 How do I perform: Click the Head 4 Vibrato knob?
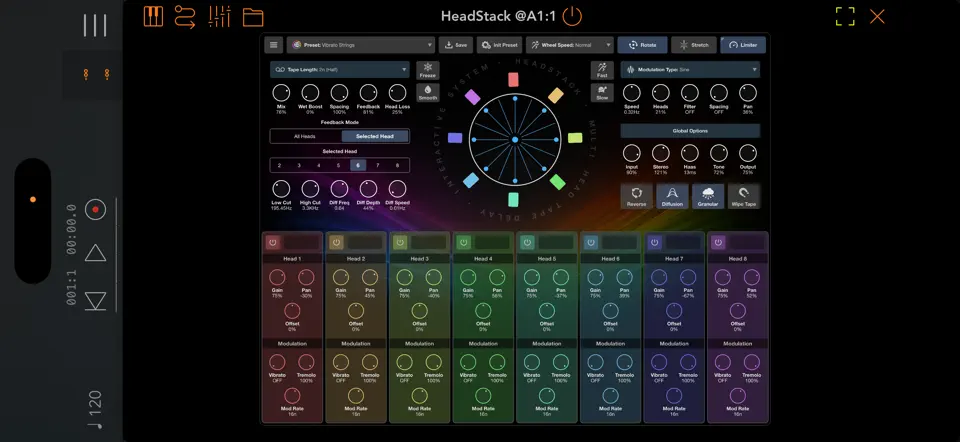[x=468, y=362]
